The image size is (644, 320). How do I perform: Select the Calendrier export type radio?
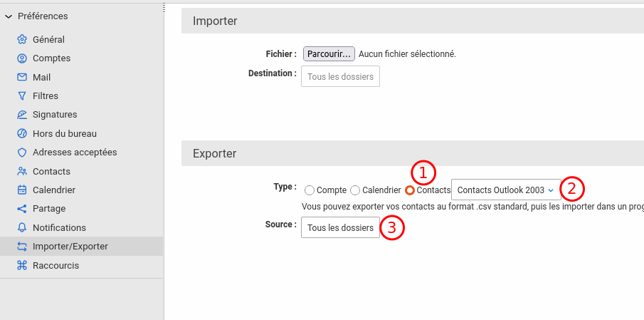click(x=355, y=190)
